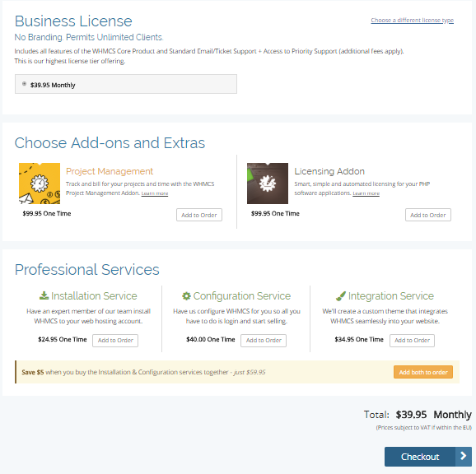Click the Project Management addon image
The height and width of the screenshot is (474, 476).
40,184
